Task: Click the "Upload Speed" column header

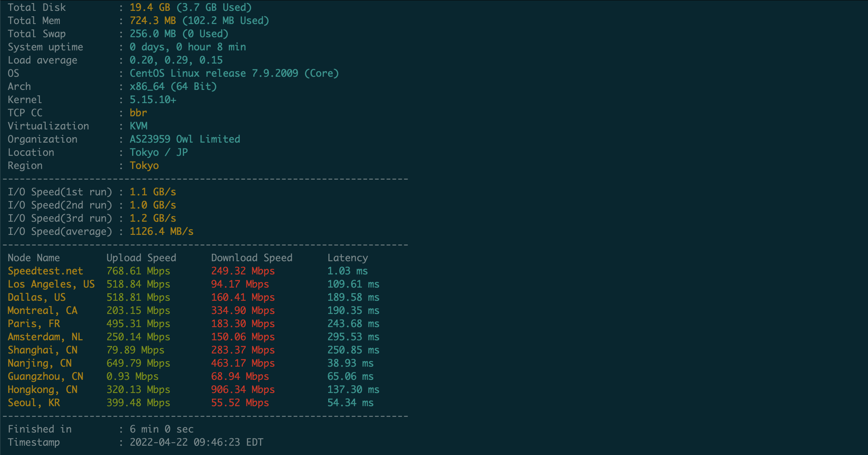Action: [141, 258]
